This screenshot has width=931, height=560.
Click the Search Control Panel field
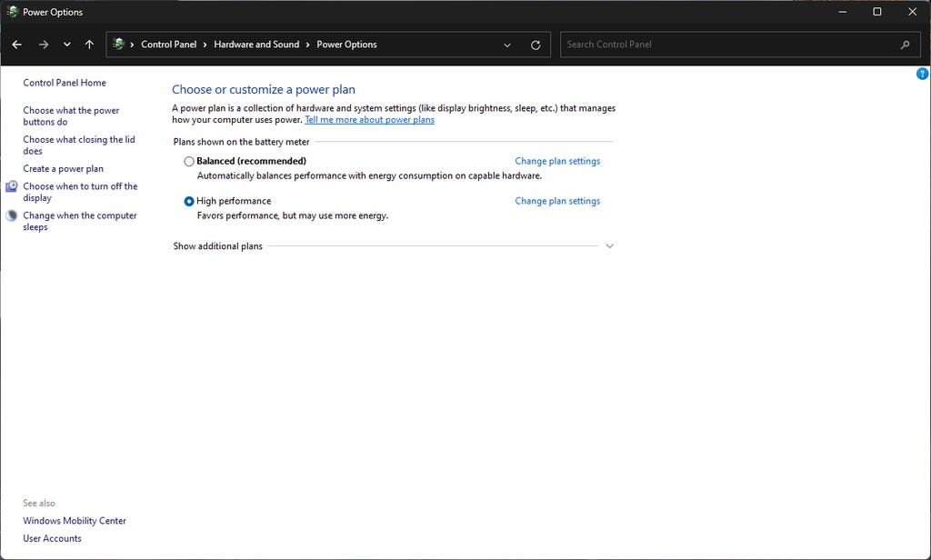pyautogui.click(x=740, y=45)
